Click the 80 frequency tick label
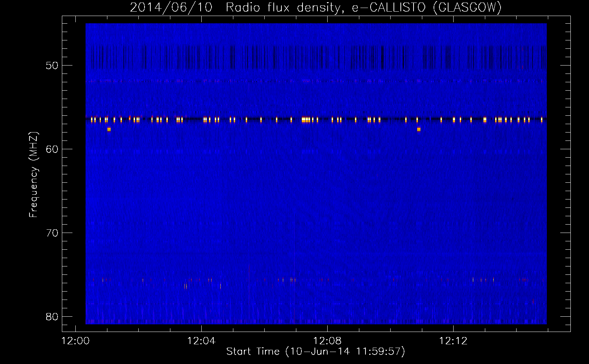 pyautogui.click(x=52, y=317)
